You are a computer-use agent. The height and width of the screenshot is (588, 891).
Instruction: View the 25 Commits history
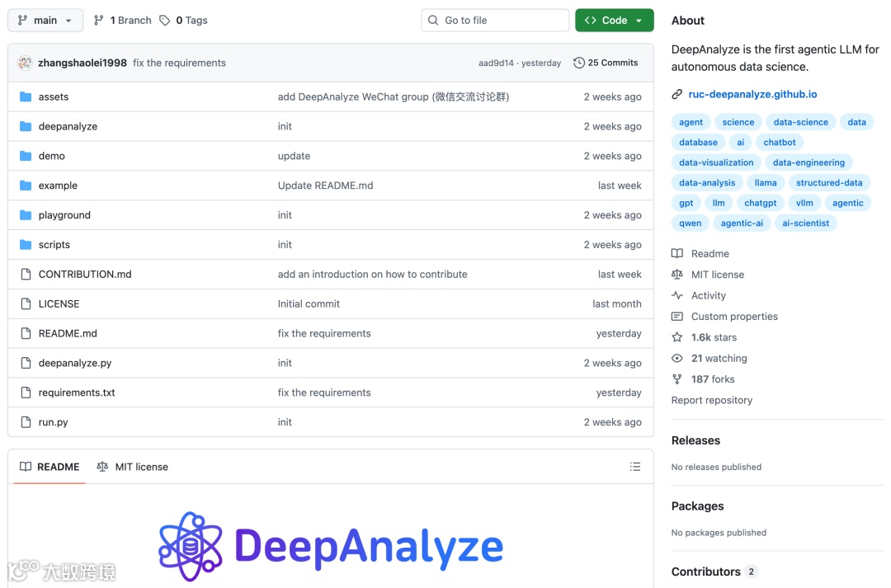click(606, 63)
